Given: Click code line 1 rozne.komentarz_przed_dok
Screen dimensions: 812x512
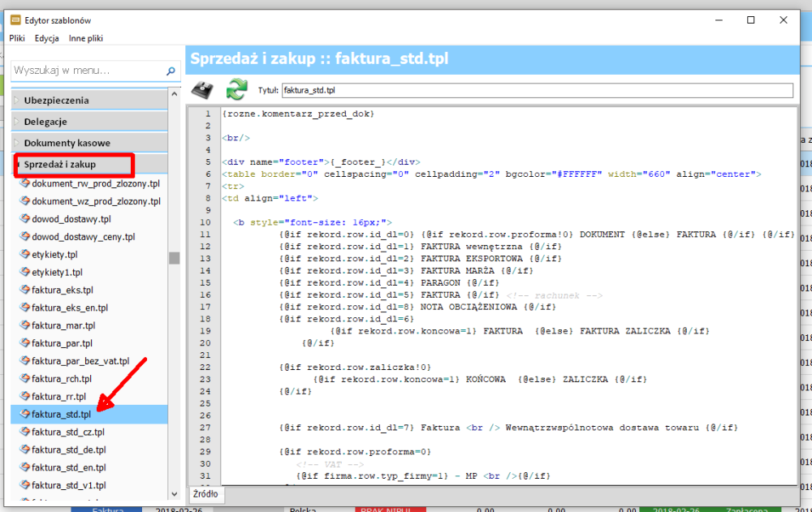Looking at the screenshot, I should 298,114.
